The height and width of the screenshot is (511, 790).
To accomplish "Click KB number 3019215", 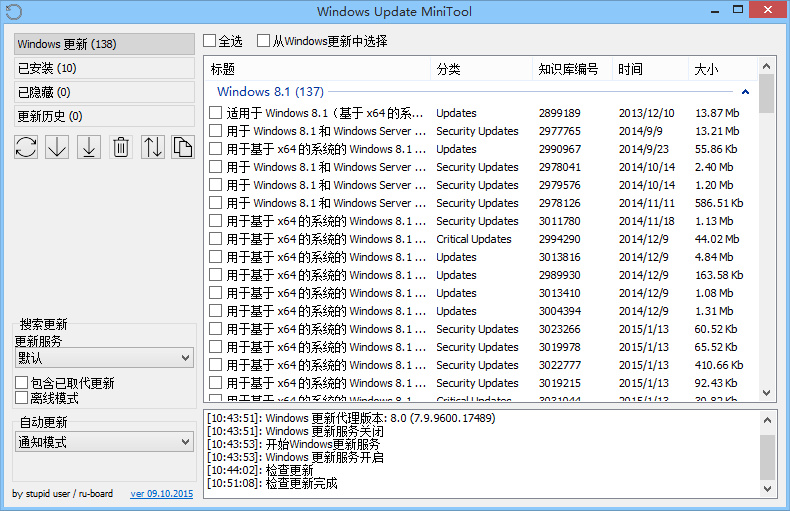I will [559, 383].
